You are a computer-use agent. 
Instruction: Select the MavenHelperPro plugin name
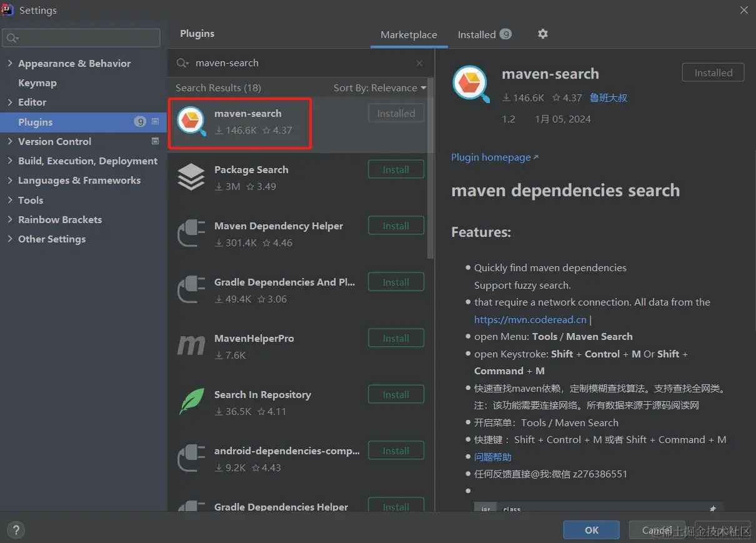click(254, 339)
